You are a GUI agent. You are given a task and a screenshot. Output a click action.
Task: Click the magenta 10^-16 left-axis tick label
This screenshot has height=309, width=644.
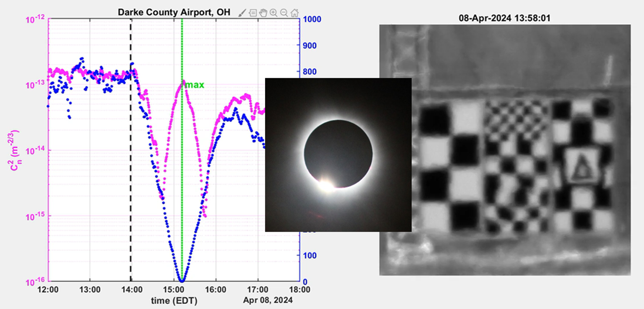(36, 282)
